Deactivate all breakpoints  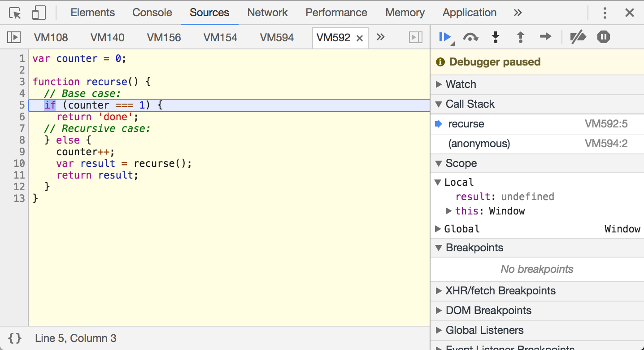pos(578,37)
